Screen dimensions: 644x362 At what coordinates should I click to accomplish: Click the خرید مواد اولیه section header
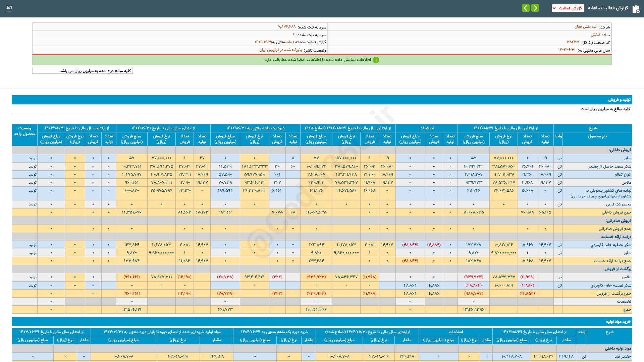tap(618, 322)
